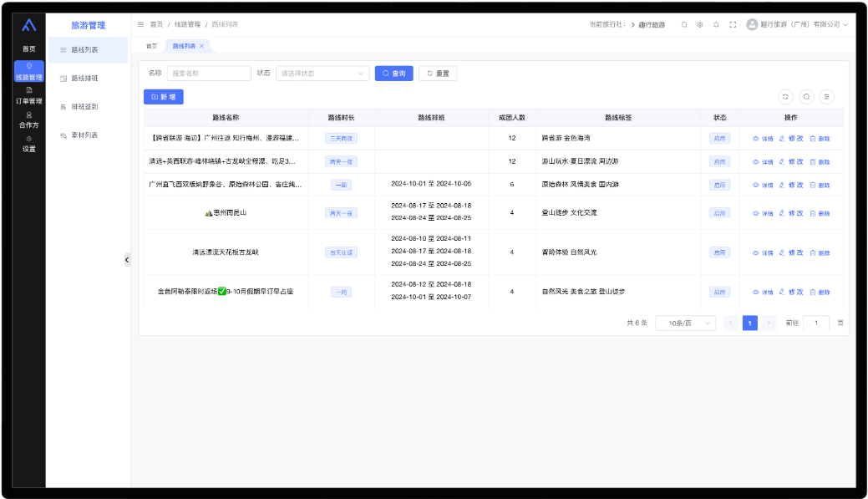Click the blue 查询 search button
Screen dimensions: 868x499
click(x=393, y=74)
